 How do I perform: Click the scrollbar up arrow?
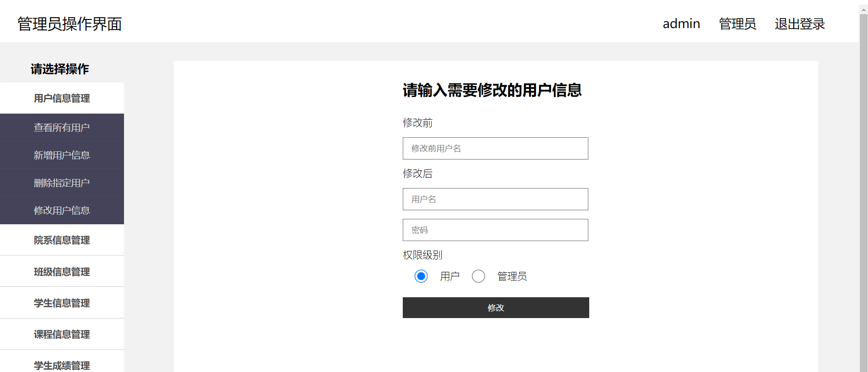(863, 9)
